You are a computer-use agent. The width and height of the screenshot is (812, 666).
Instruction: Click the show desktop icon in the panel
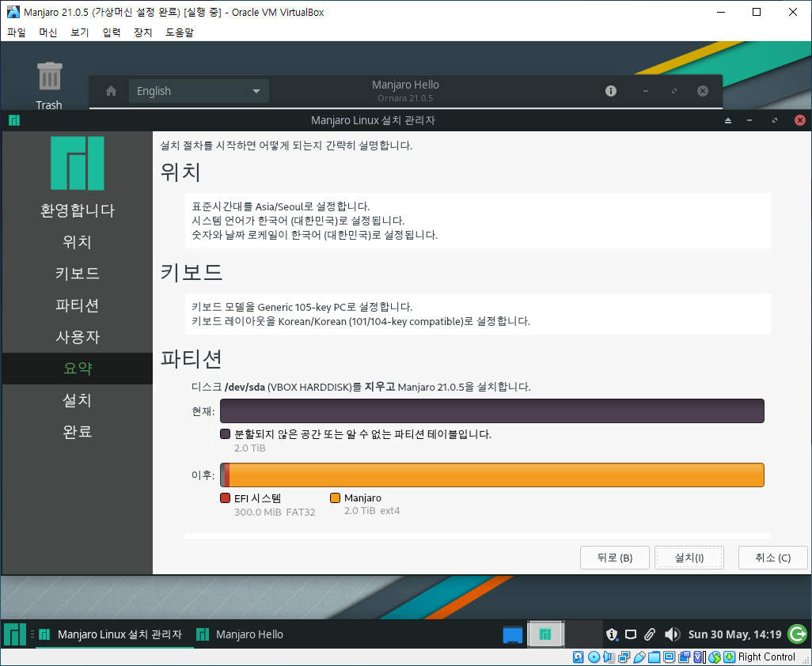(x=513, y=634)
